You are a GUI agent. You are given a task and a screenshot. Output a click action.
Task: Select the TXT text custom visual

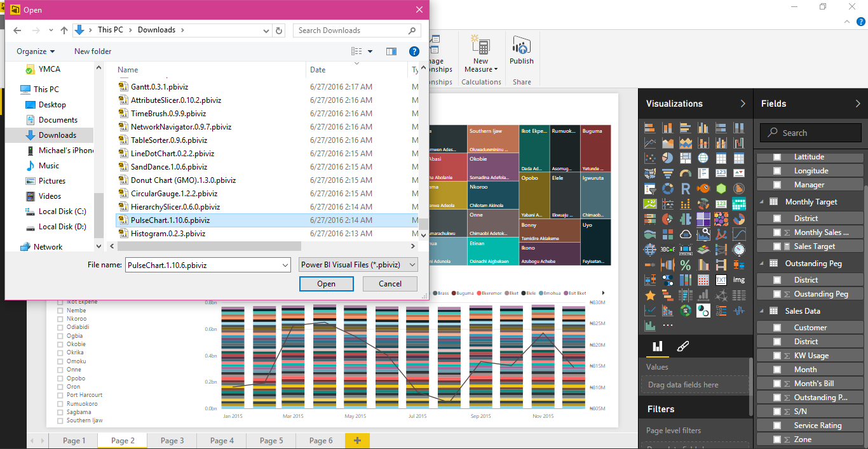coord(721,280)
